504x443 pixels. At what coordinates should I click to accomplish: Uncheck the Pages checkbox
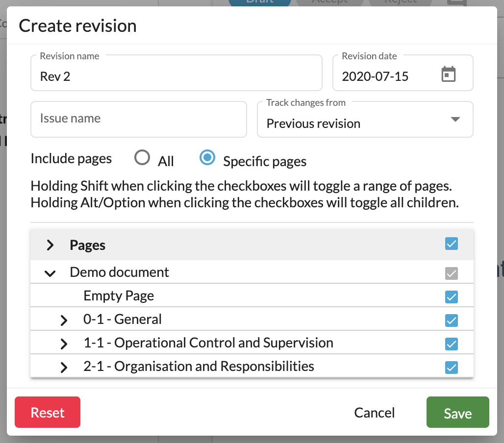tap(451, 244)
